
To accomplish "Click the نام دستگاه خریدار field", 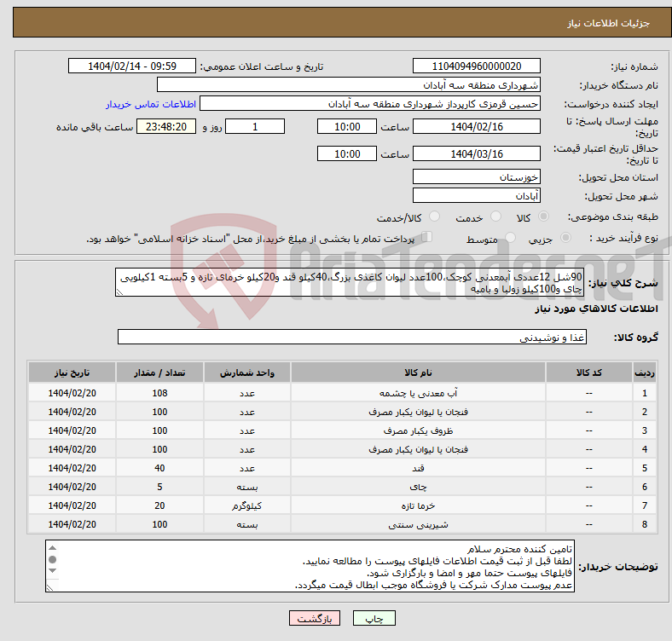I will click(x=349, y=85).
